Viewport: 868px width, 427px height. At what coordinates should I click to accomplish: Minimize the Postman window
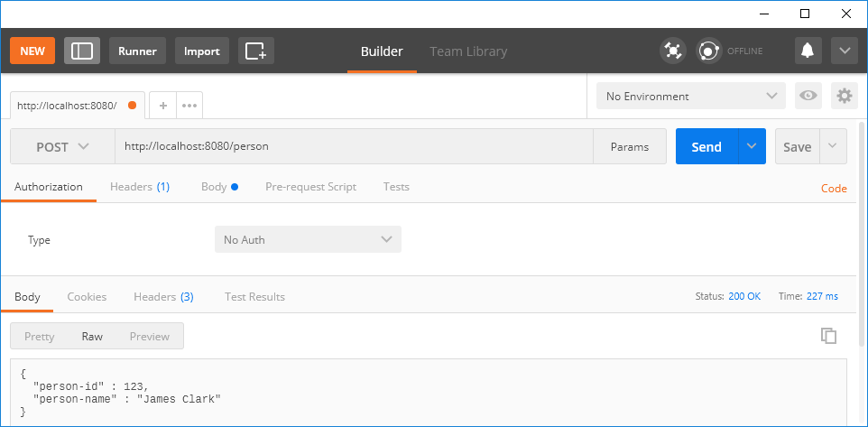(x=764, y=14)
